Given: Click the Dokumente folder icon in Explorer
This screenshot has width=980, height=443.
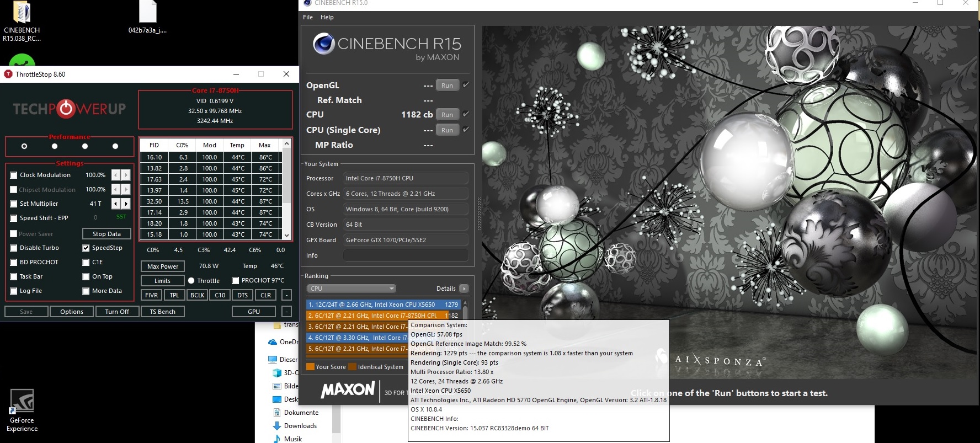Looking at the screenshot, I should 277,413.
